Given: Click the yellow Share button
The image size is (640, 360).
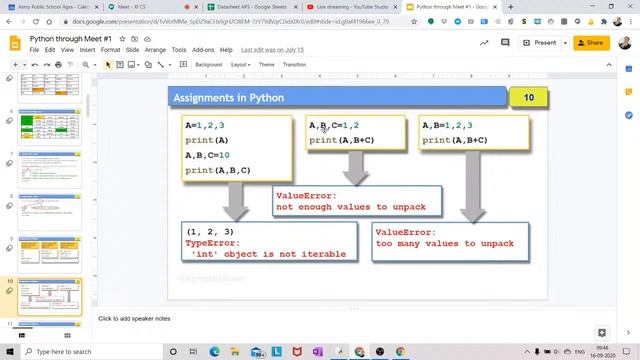Looking at the screenshot, I should tap(591, 43).
